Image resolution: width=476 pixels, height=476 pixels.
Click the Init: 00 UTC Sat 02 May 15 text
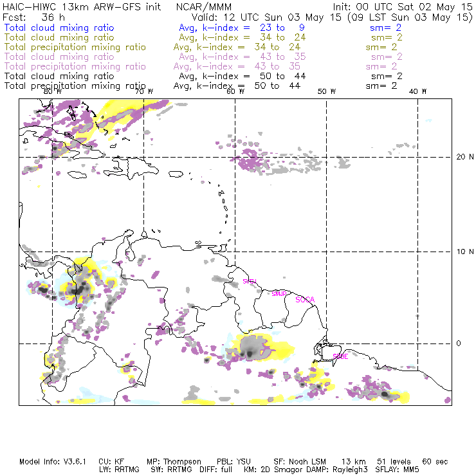point(403,7)
